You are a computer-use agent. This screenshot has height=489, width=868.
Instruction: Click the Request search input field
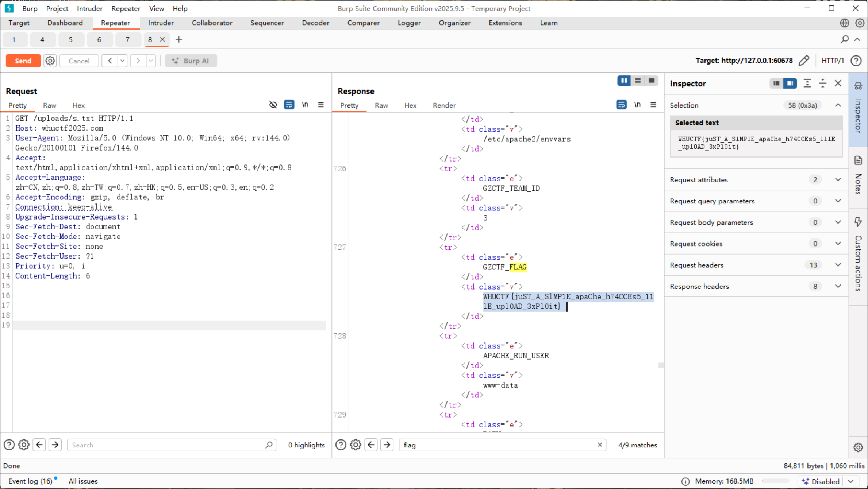168,445
